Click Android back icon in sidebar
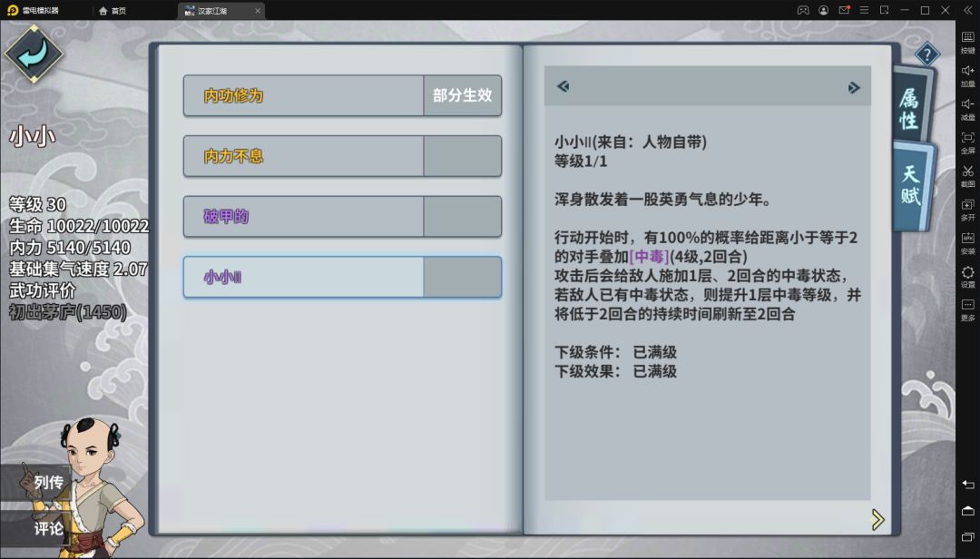This screenshot has height=559, width=980. 967,485
